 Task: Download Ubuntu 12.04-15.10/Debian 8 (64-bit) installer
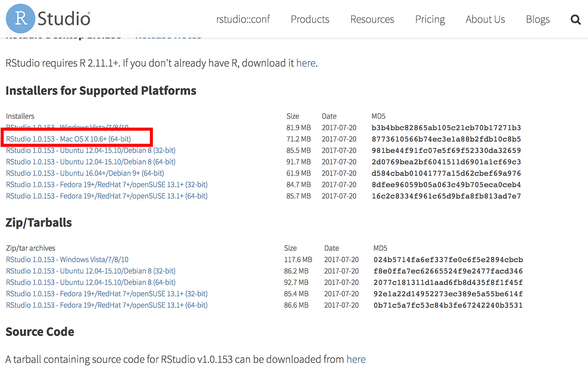[x=91, y=162]
